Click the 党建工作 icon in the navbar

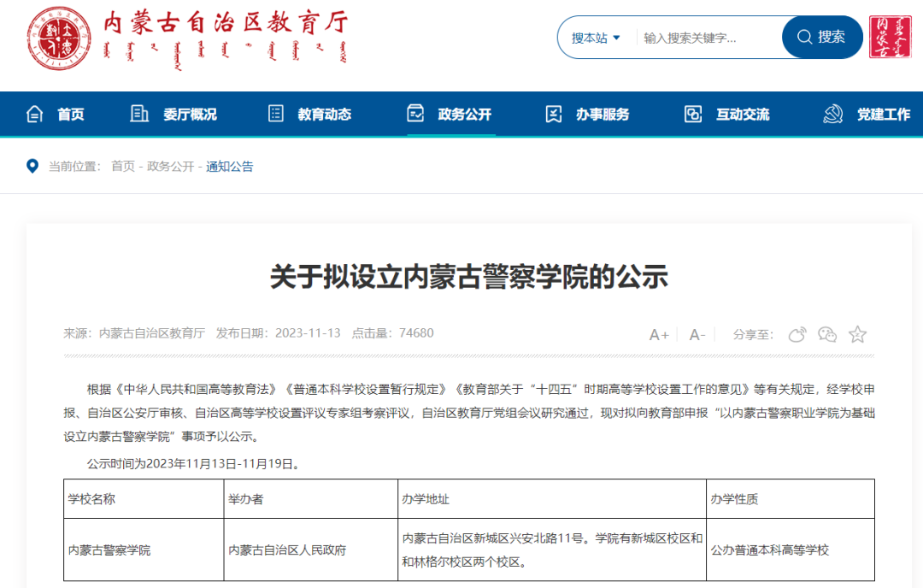point(832,114)
